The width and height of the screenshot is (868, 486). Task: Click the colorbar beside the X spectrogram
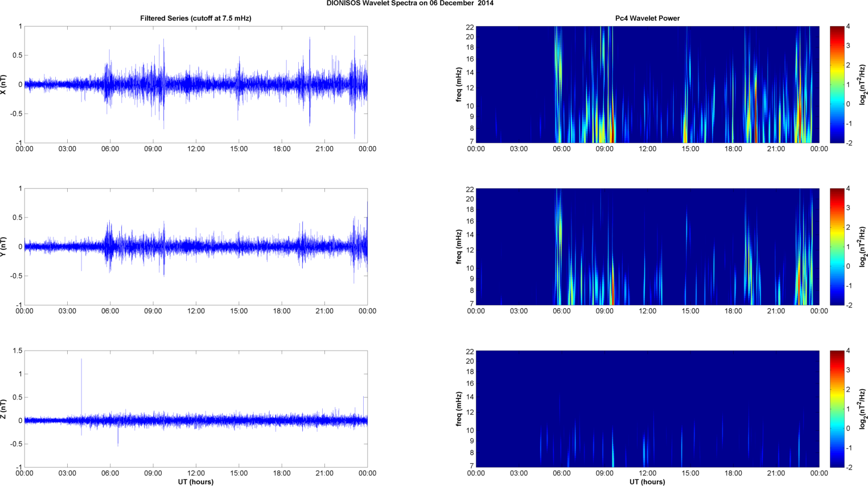(837, 84)
